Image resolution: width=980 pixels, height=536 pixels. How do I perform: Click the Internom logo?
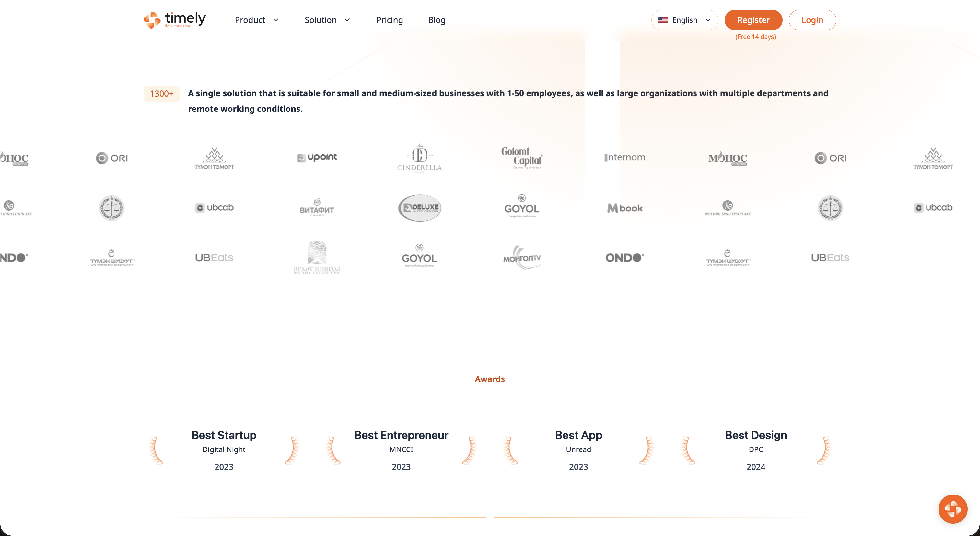coord(625,157)
